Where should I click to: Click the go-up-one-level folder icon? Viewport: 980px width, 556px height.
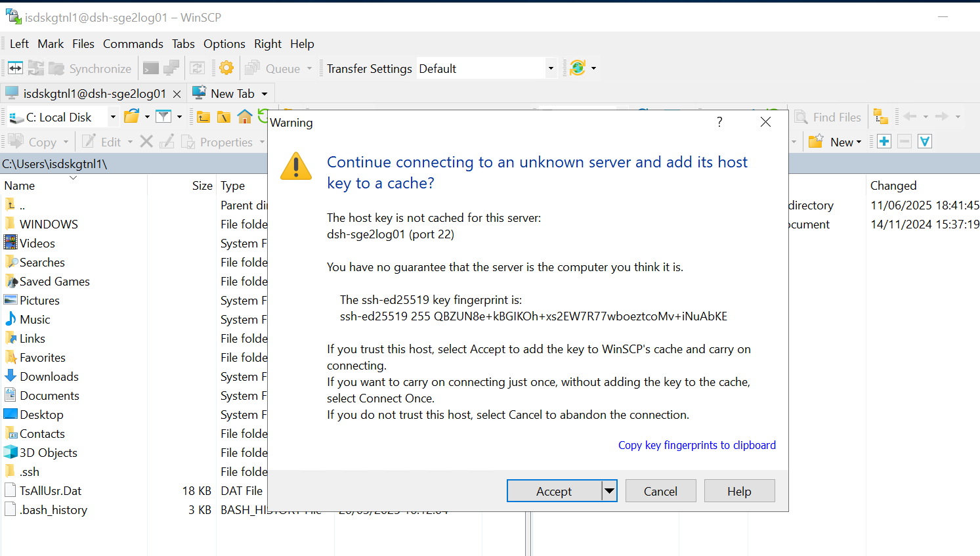203,116
